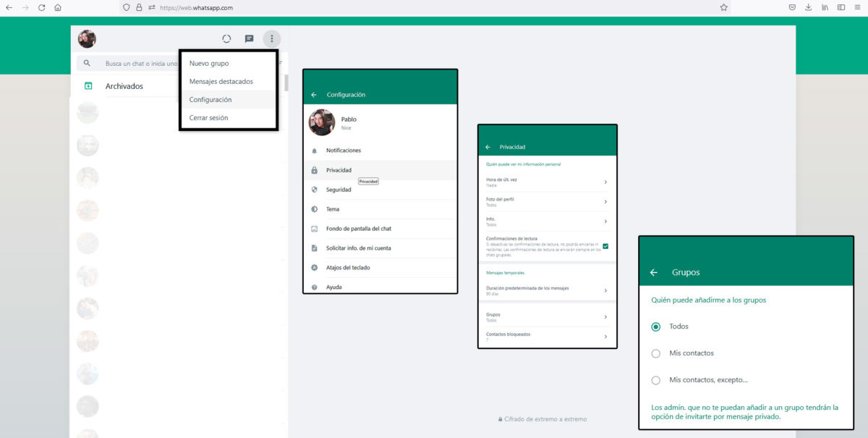Screen dimensions: 868x438
Task: Expand Hora de últ. vez chevron
Action: (605, 182)
